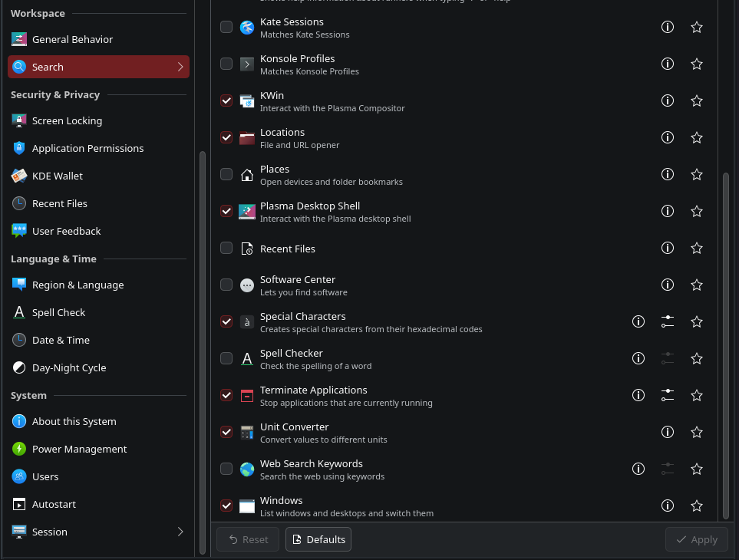Disable the Plasma Desktop Shell checkbox
The height and width of the screenshot is (560, 739).
tap(226, 211)
